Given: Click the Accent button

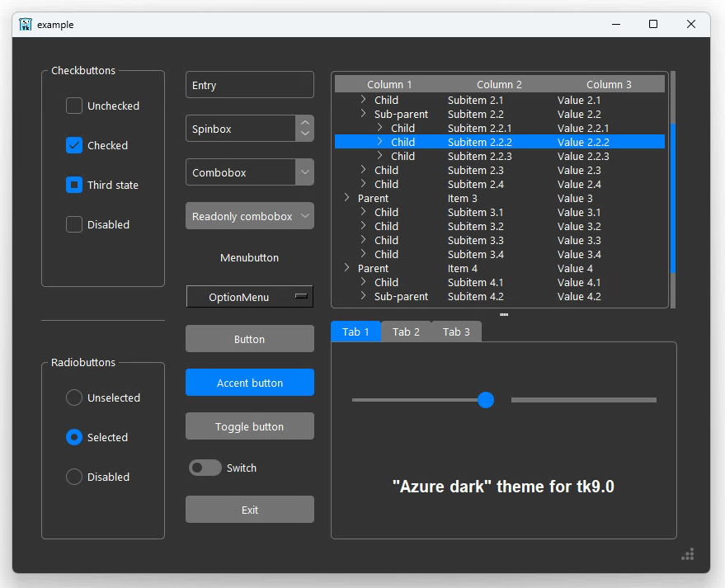Looking at the screenshot, I should [x=250, y=383].
